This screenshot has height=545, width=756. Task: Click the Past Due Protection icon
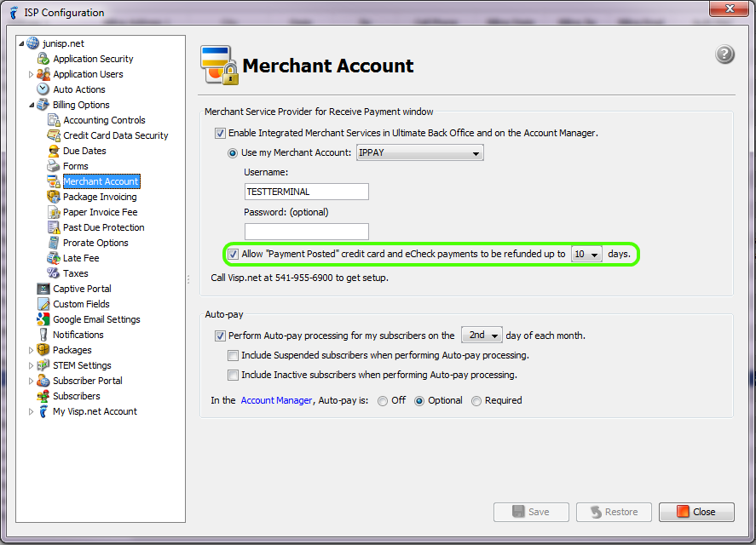[54, 227]
